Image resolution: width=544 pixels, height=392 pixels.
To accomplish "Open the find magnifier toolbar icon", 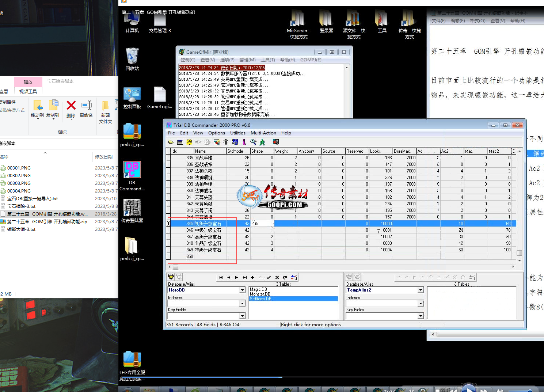I will pos(253,142).
